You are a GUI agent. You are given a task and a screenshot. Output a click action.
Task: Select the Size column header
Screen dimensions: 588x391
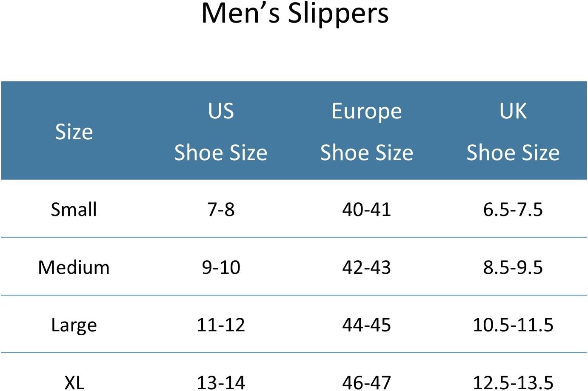(x=74, y=132)
